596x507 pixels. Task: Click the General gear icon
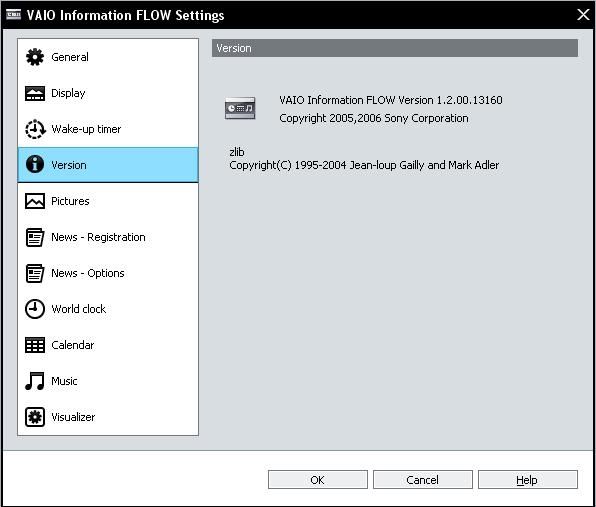35,57
